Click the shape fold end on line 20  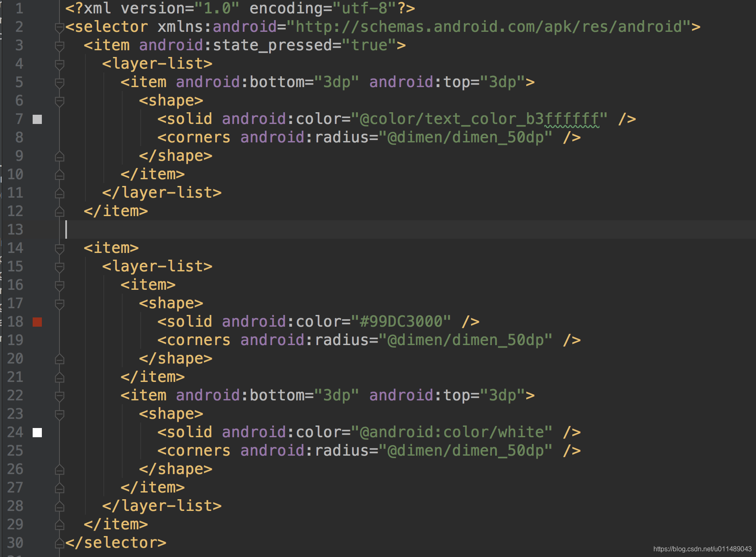tap(59, 359)
